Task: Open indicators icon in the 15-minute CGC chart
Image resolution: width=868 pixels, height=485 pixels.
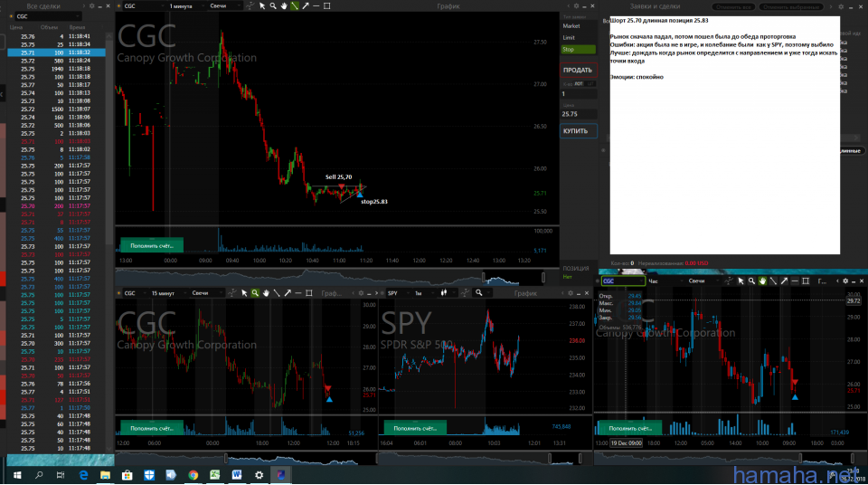Action: [x=231, y=293]
